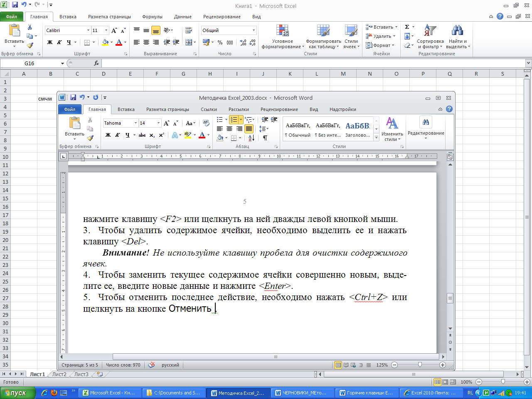Click Excel zoom slider handle
The image size is (532, 399).
[x=503, y=382]
